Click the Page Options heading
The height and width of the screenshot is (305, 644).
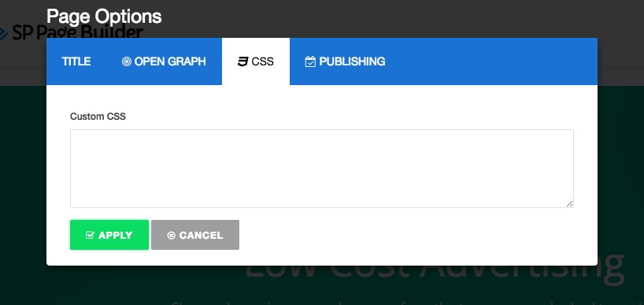(104, 17)
